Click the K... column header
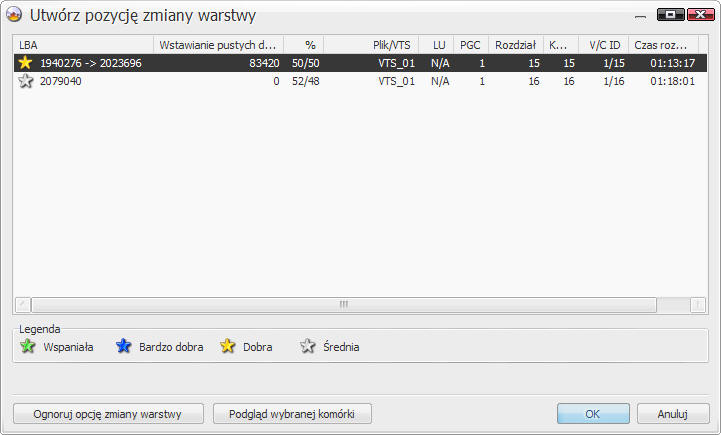 click(561, 45)
